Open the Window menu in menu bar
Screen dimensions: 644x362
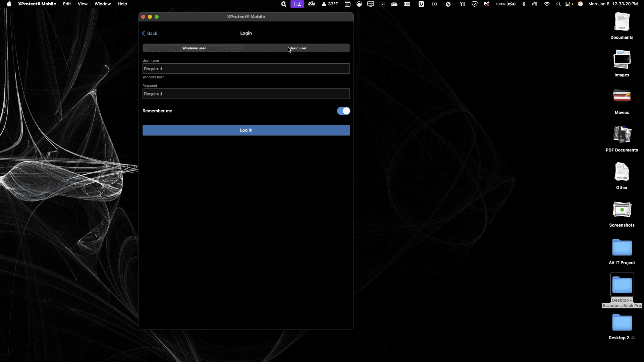[102, 4]
